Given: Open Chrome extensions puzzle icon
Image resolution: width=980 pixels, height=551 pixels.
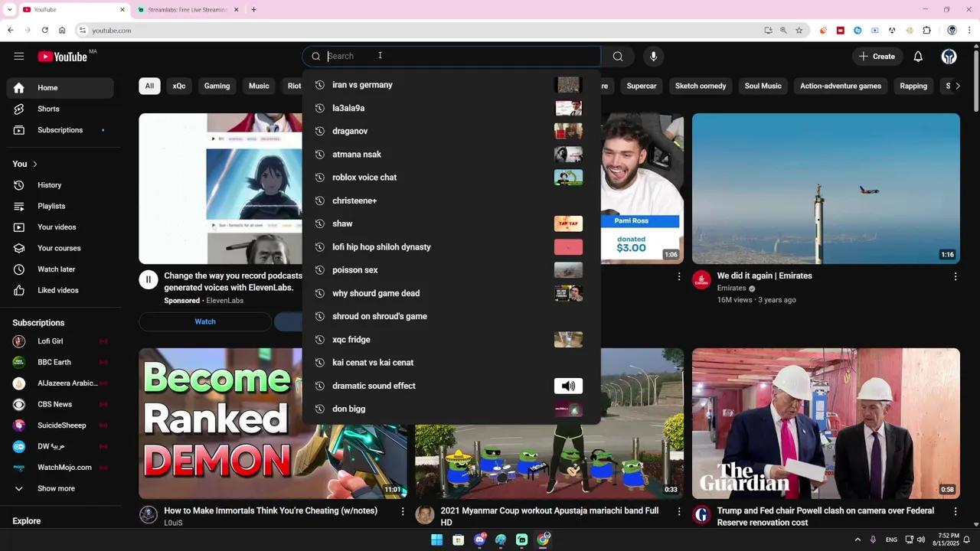Looking at the screenshot, I should [926, 31].
